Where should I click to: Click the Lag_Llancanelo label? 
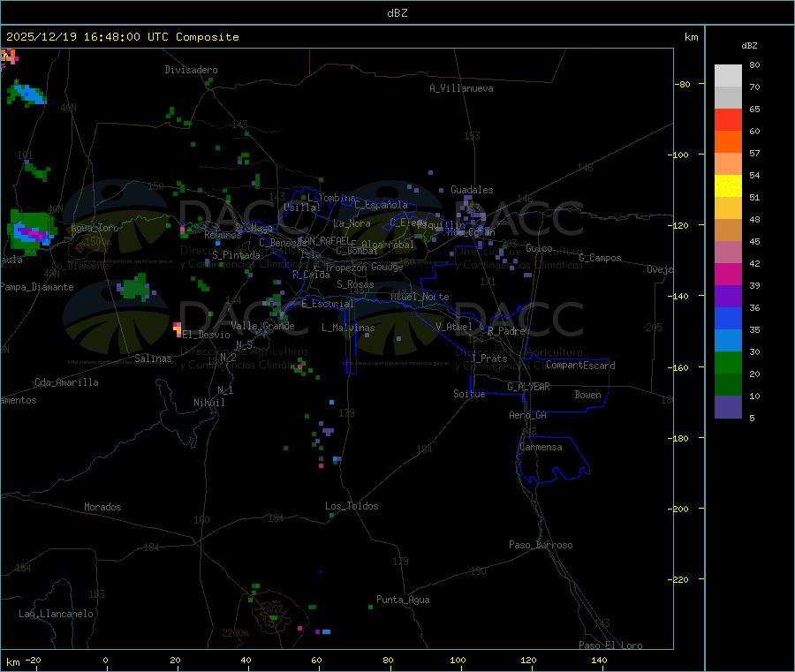[56, 614]
